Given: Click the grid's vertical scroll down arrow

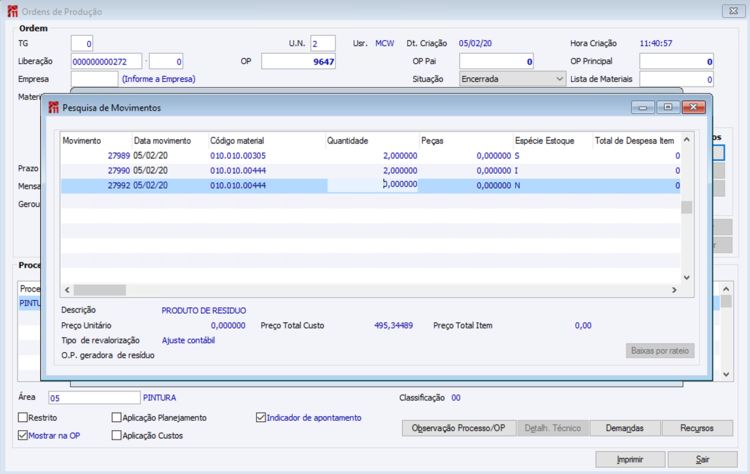Looking at the screenshot, I should coord(686,277).
